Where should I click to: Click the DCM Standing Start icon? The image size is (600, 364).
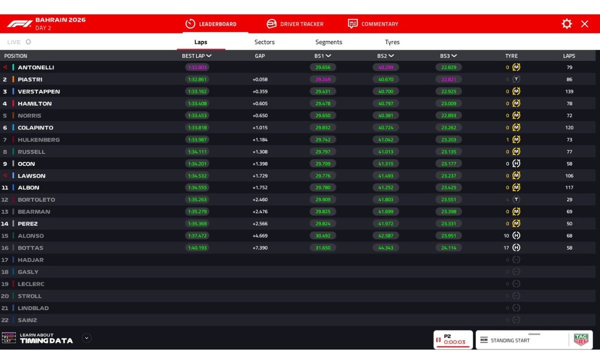click(484, 340)
